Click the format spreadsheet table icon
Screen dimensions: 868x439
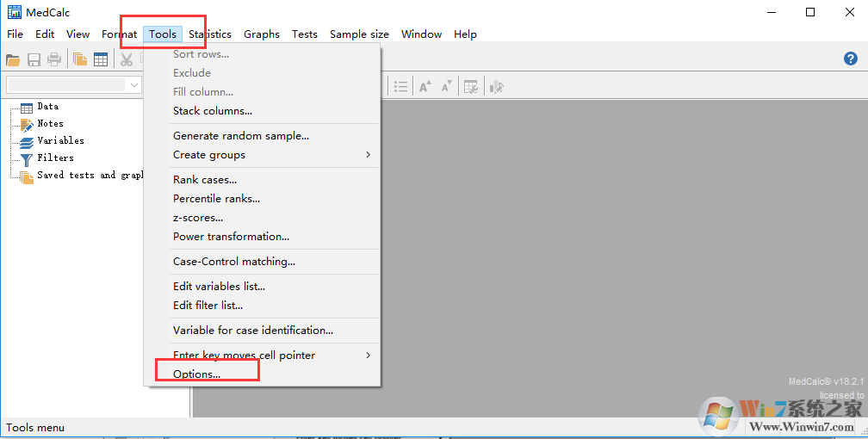click(470, 87)
